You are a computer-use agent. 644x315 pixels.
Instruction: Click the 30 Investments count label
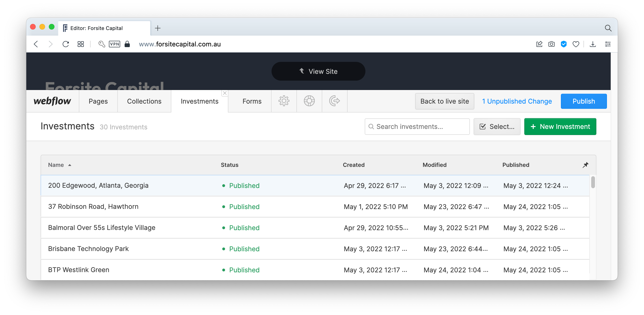(x=123, y=127)
